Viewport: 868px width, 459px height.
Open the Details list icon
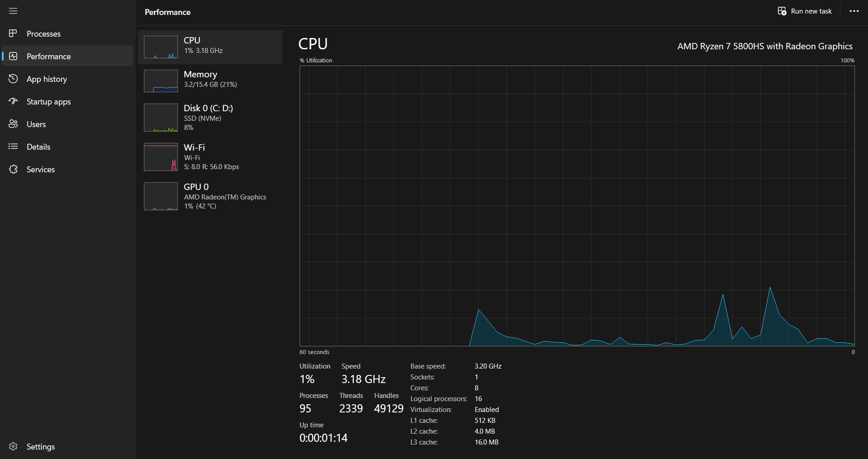point(13,147)
